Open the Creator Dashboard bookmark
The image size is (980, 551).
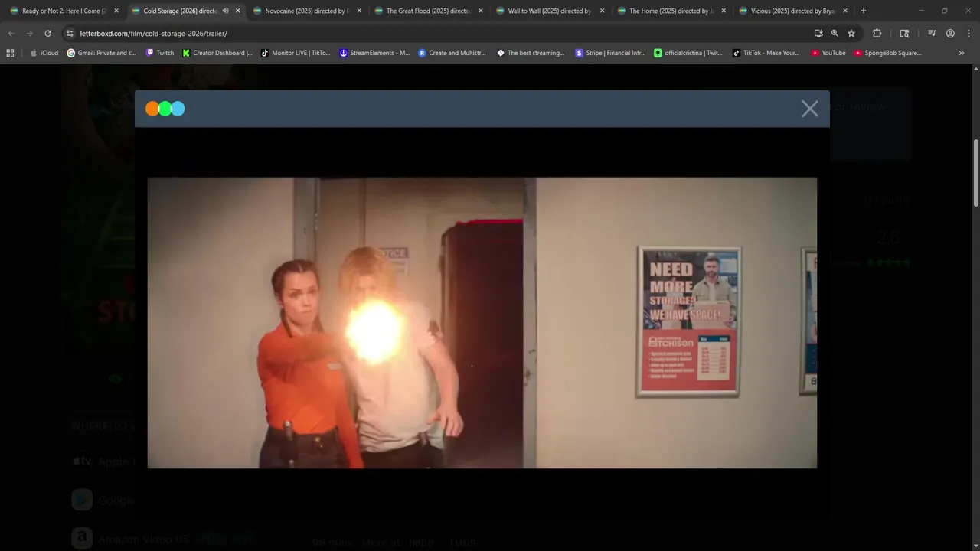pyautogui.click(x=217, y=53)
